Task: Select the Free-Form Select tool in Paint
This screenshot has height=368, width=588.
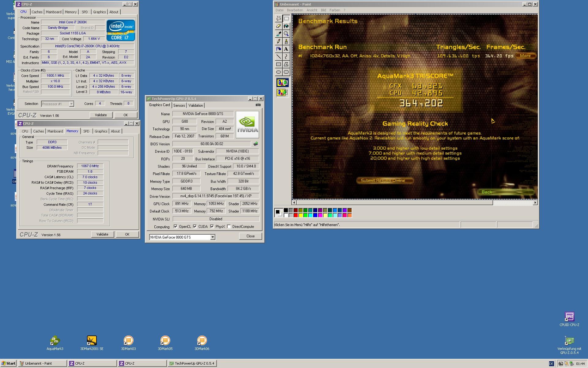Action: pyautogui.click(x=278, y=18)
